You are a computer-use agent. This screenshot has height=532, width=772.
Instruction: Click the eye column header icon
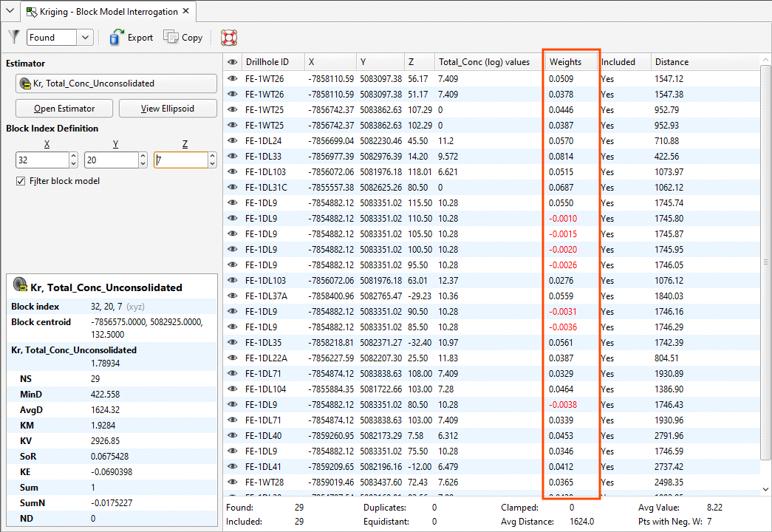233,62
